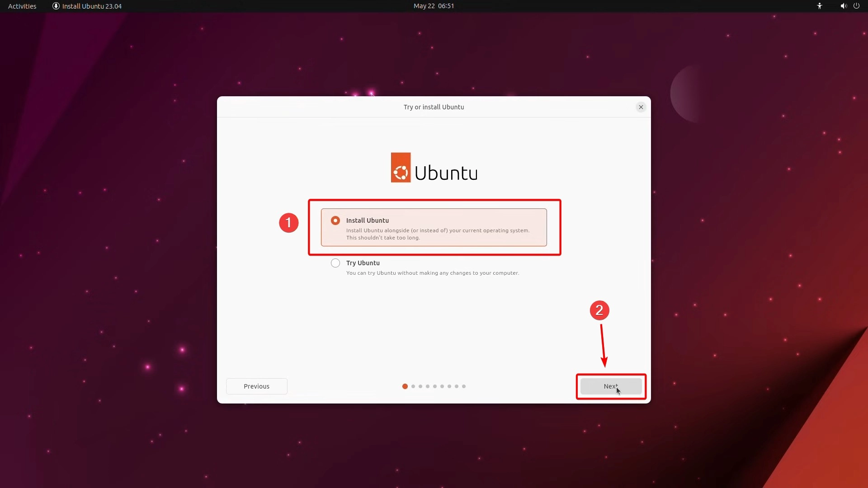868x488 pixels.
Task: Click the 'Try Ubuntu' label text
Action: click(x=363, y=263)
